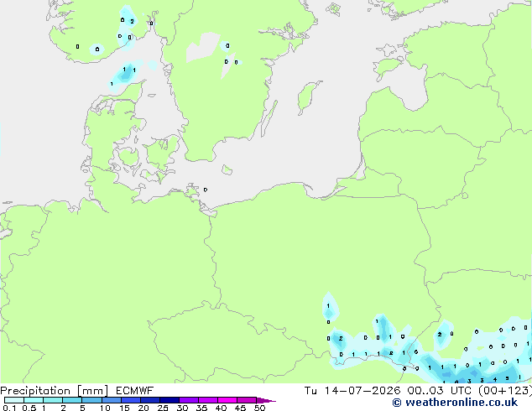Click the legend value '0.1'
Image resolution: width=532 pixels, height=411 pixels.
pyautogui.click(x=9, y=408)
